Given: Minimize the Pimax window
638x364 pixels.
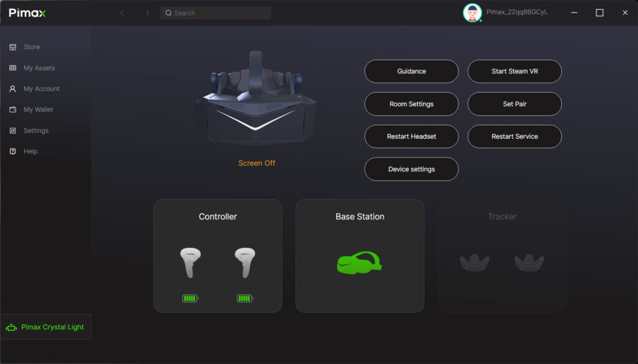Looking at the screenshot, I should (574, 12).
